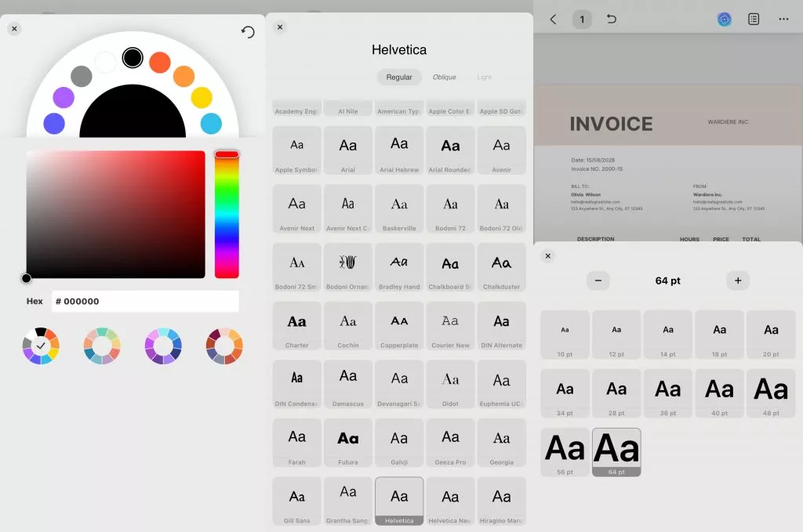
Task: Open the page number 1 indicator
Action: [x=582, y=20]
